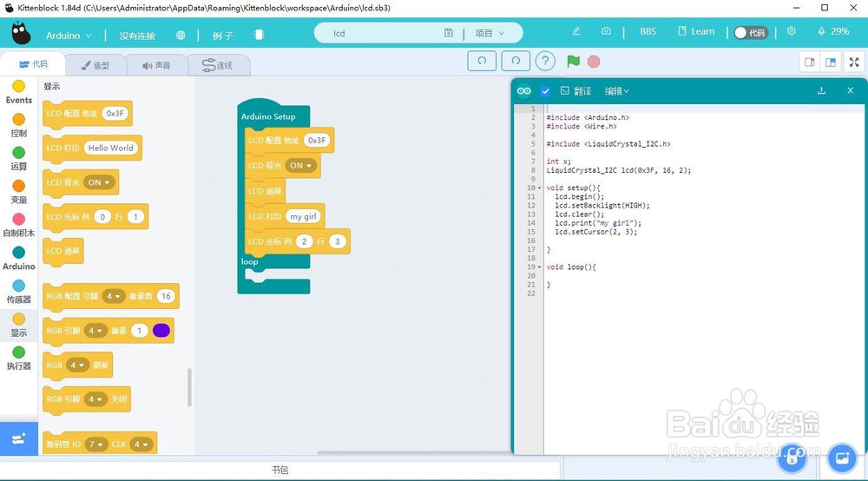This screenshot has height=481, width=868.
Task: Open ON dropdown in workspace LCD 背光 block
Action: 300,166
